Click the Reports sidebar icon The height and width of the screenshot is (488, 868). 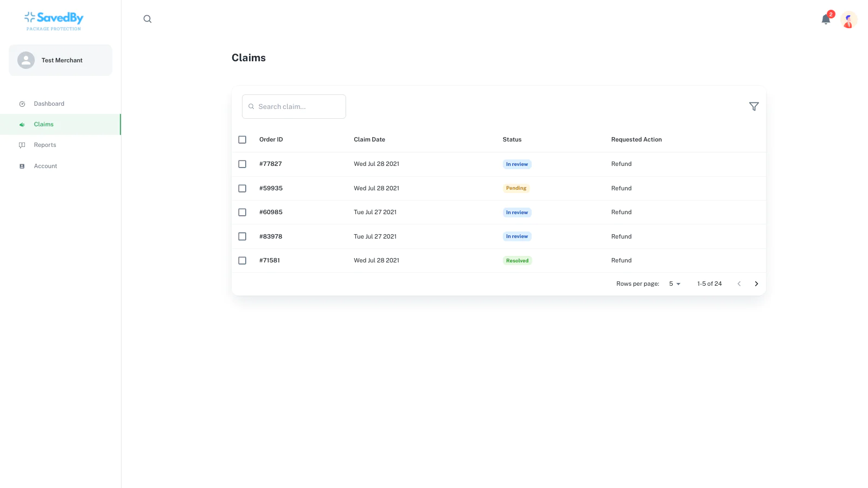[22, 145]
